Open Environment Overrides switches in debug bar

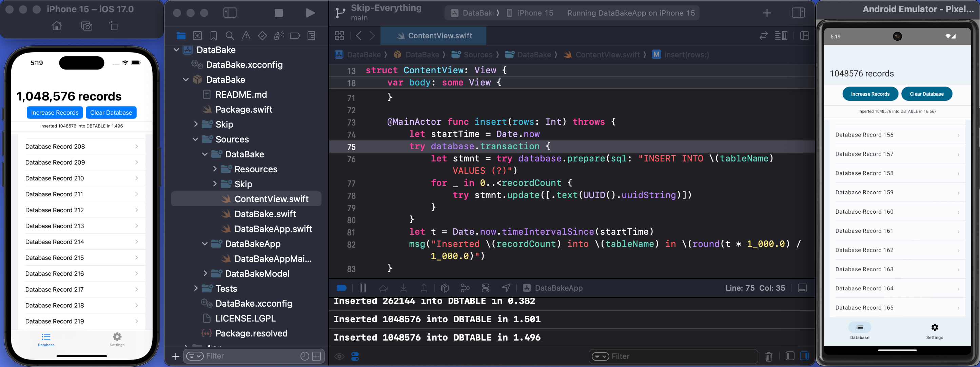point(486,288)
